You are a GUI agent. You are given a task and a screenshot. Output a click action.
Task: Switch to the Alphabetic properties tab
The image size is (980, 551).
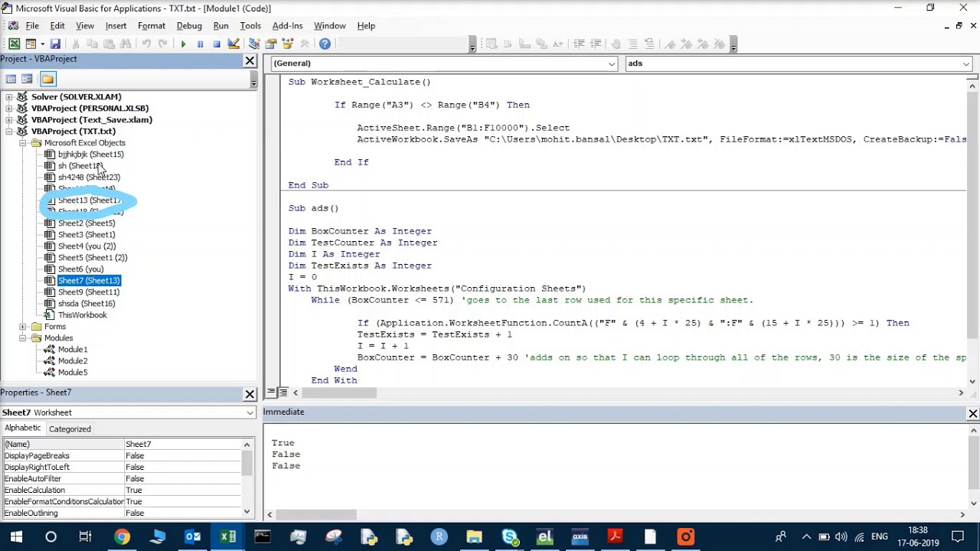23,428
